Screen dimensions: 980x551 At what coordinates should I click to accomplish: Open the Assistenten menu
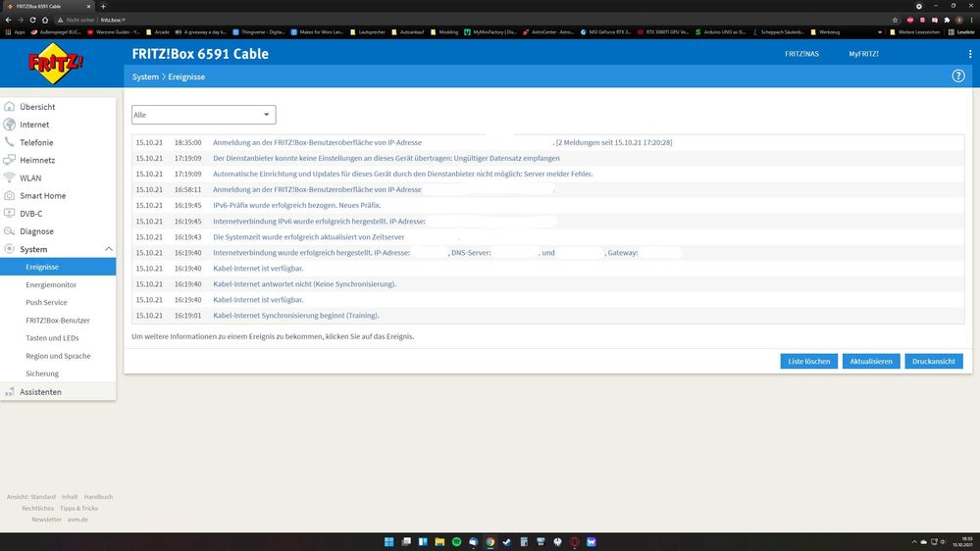click(x=40, y=392)
